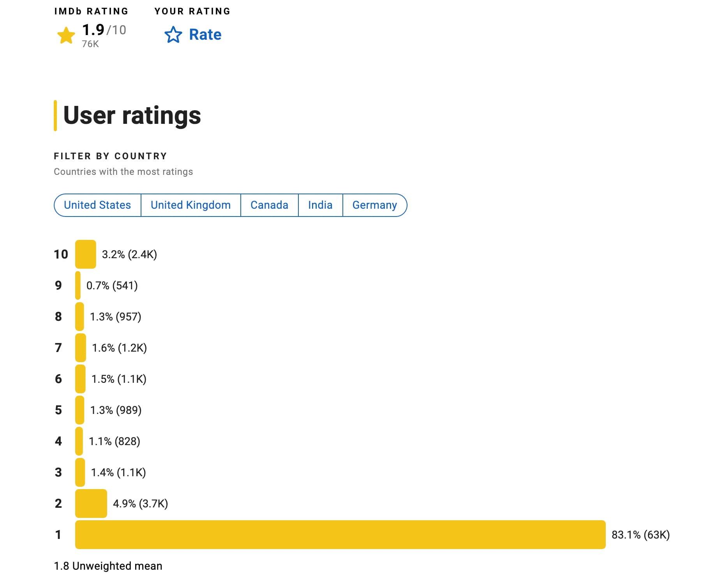Click the yellow IMDb rating star icon
The width and height of the screenshot is (702, 588).
66,35
